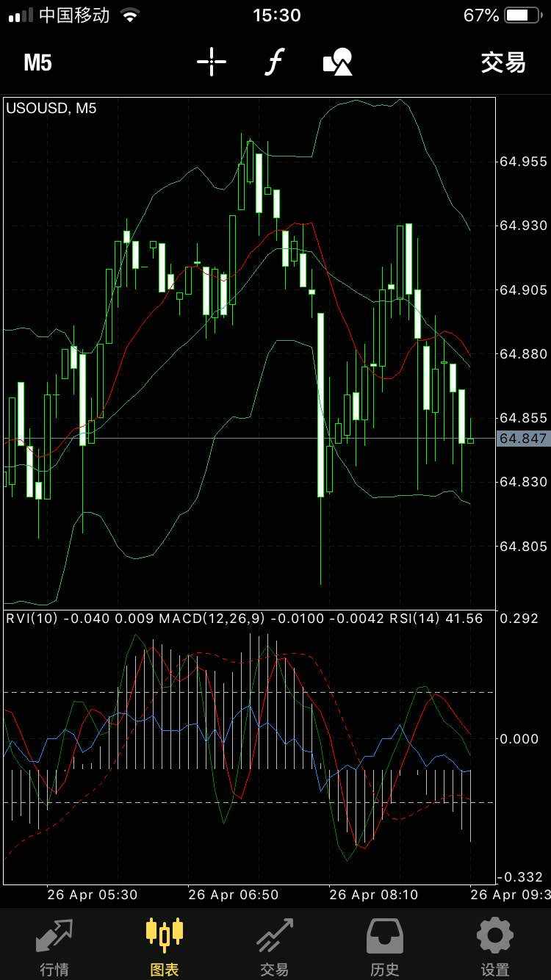
Task: Open the M5 timeframe selector
Action: click(x=37, y=62)
